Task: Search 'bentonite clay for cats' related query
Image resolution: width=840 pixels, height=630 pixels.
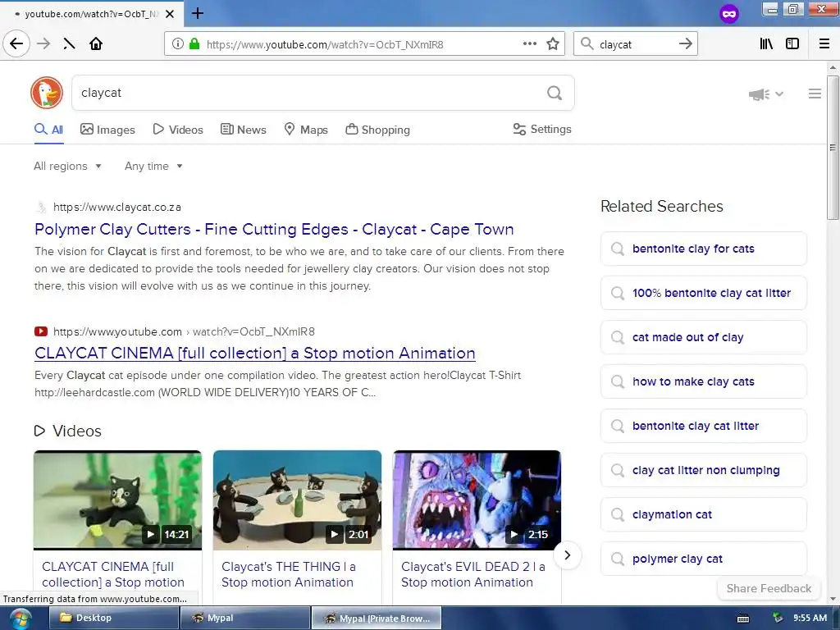Action: tap(703, 249)
